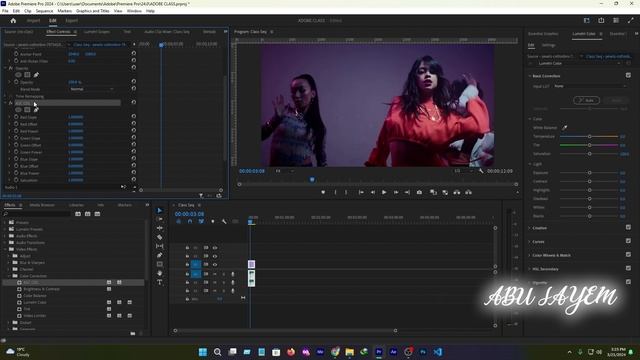Screen dimensions: 640x360
Task: Select the Razor tool
Action: point(160,237)
